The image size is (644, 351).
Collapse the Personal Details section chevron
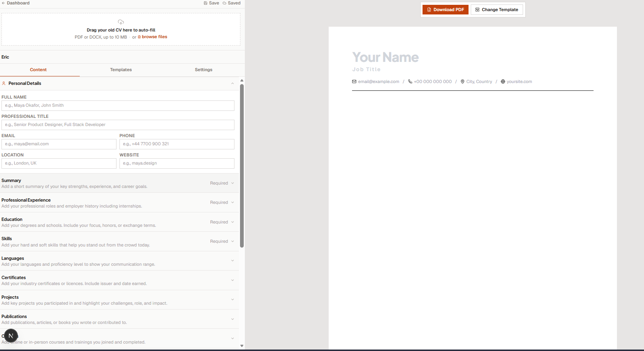233,83
